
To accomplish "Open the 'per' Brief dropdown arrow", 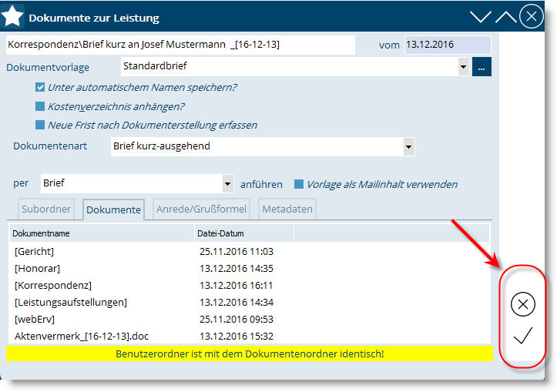I will [227, 184].
